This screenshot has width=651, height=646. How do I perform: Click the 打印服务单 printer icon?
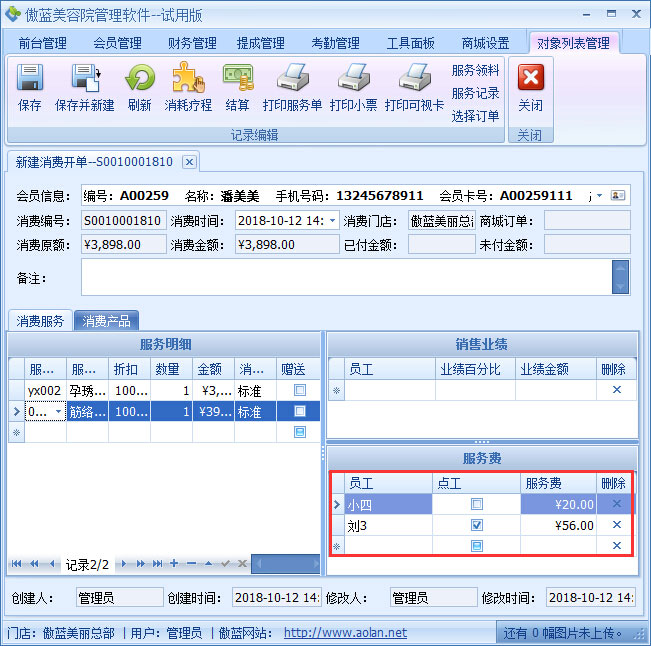293,77
